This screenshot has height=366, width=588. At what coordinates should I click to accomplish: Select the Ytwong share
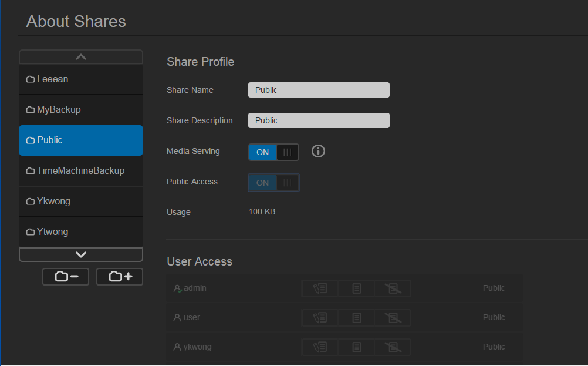click(x=81, y=231)
